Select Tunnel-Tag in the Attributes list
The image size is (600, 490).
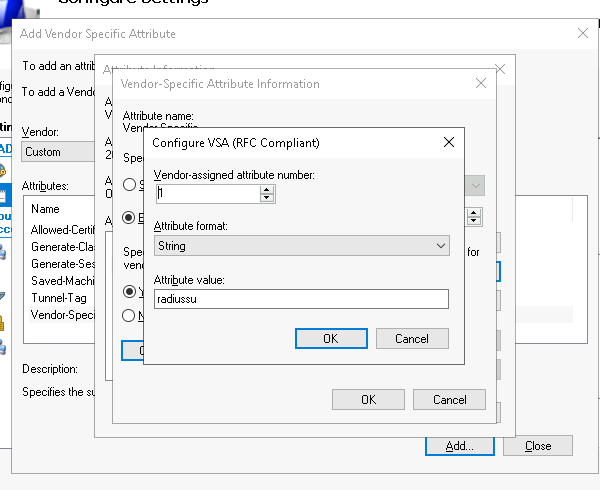60,297
